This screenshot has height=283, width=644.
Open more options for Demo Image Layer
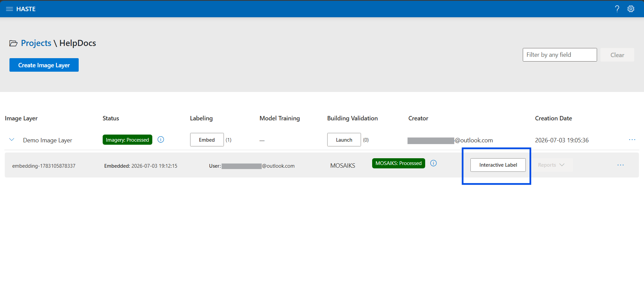click(632, 140)
